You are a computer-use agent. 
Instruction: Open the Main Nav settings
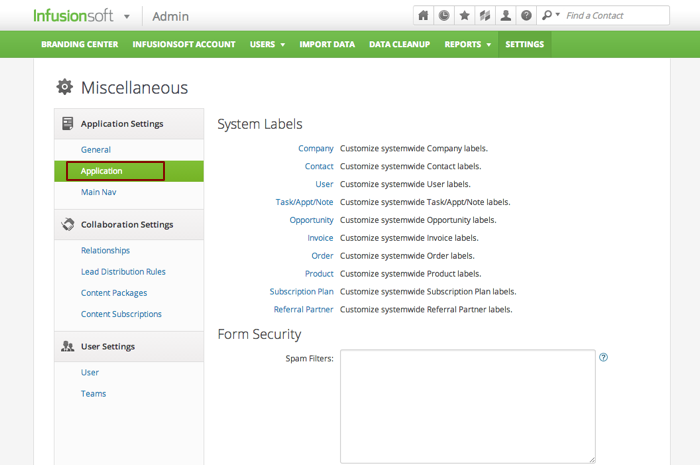click(x=98, y=192)
